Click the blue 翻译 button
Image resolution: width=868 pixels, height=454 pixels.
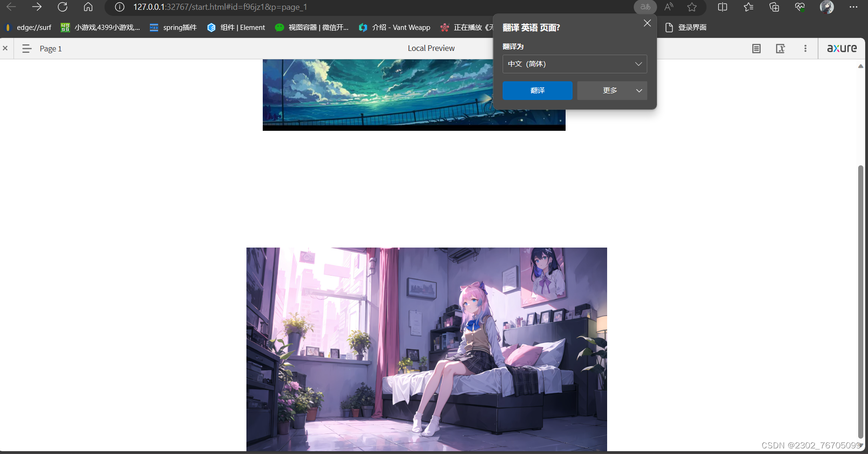coord(538,91)
